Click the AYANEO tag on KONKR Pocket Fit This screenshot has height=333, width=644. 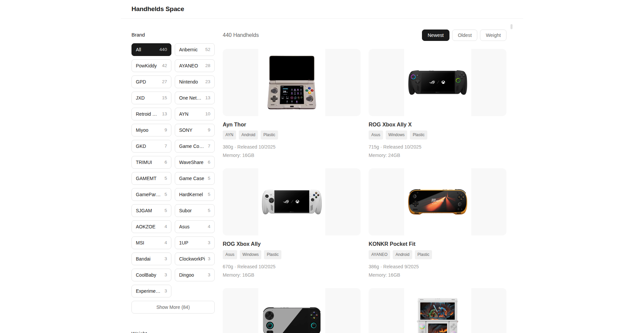[x=379, y=255]
